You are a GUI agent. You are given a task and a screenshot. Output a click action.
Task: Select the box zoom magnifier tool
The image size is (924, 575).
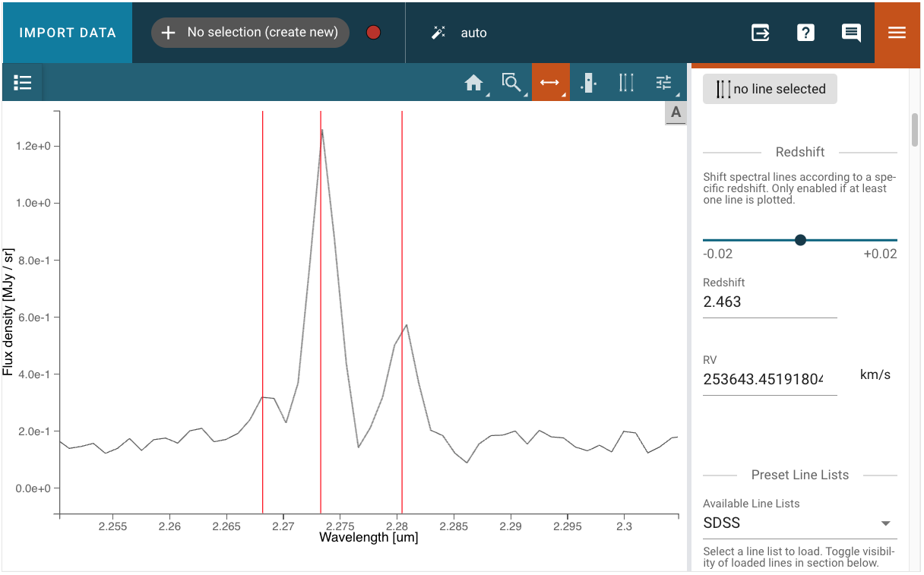click(511, 83)
